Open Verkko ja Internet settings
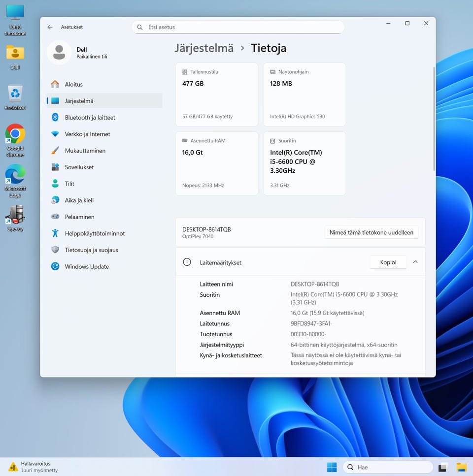 (87, 134)
